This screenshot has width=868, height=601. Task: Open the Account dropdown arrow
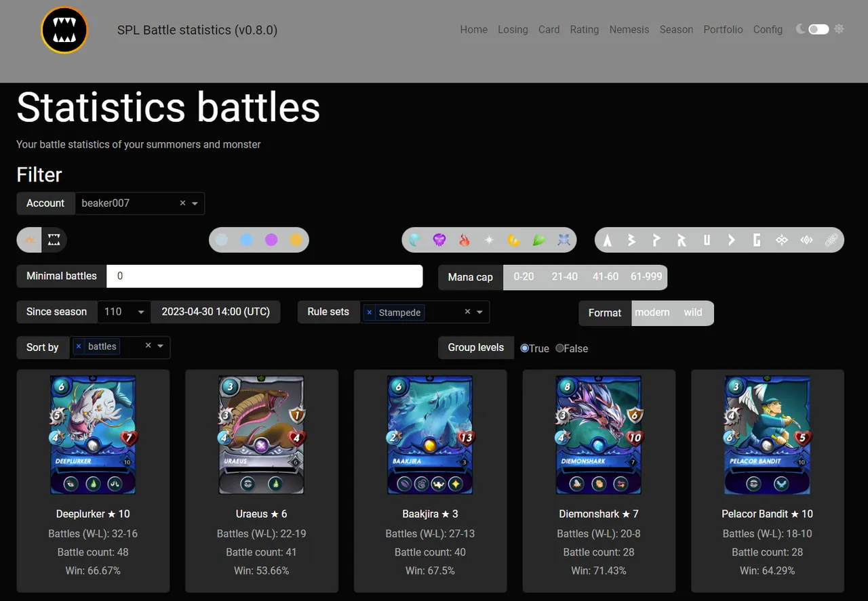coord(195,203)
